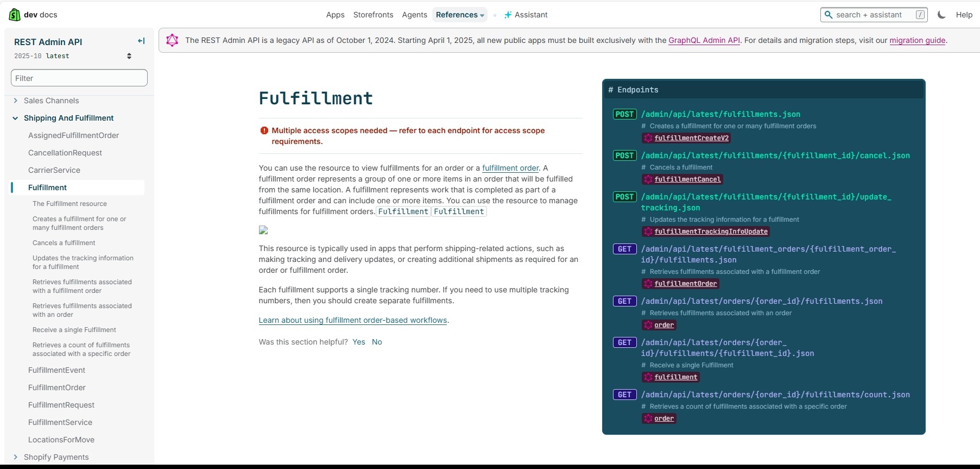Answer No to section helpful question
Screen dimensions: 980x469
[377, 342]
